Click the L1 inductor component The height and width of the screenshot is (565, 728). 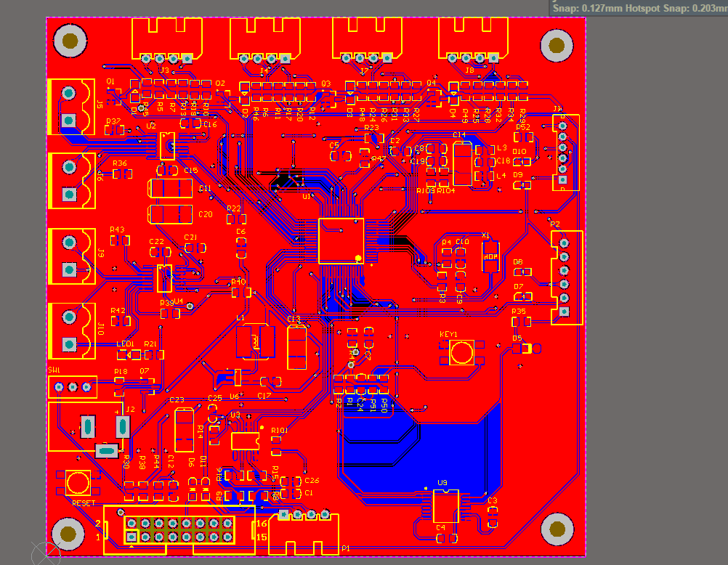click(255, 342)
